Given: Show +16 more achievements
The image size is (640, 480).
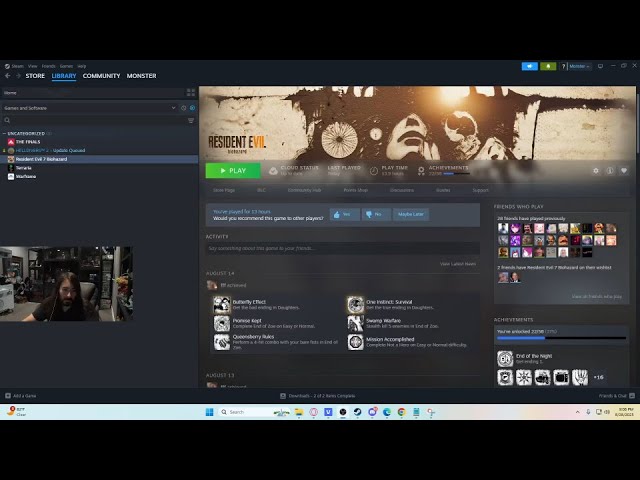Looking at the screenshot, I should [x=598, y=377].
